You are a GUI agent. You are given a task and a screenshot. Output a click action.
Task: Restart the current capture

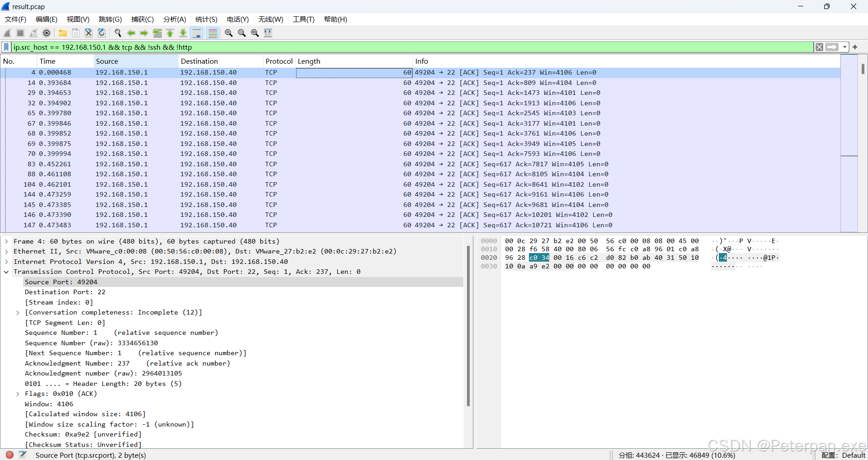click(x=33, y=33)
